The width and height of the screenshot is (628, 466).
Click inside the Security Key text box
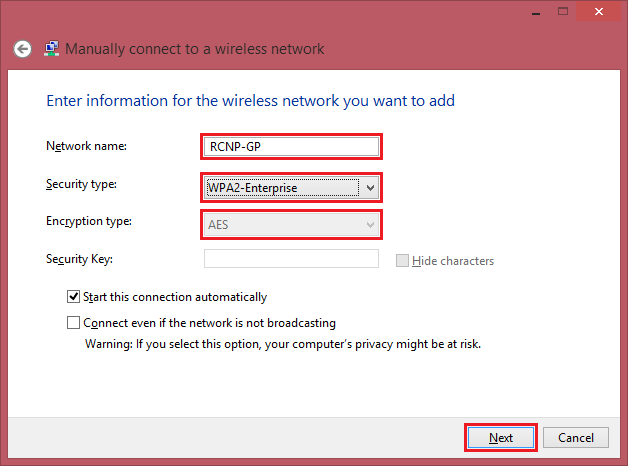coord(291,260)
